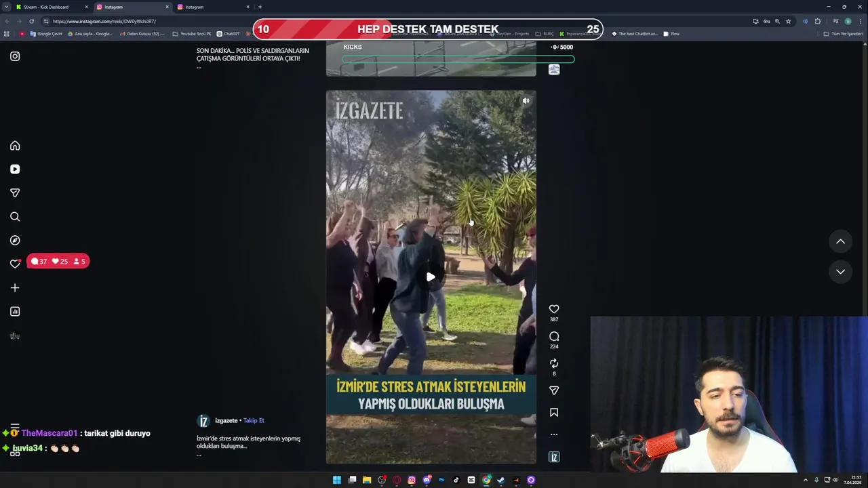868x488 pixels.
Task: Open a new browser tab
Action: (x=260, y=7)
